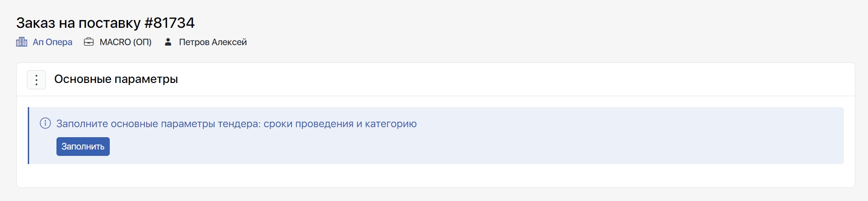
Task: Click the building icon beside Ап Опера
Action: pos(21,42)
